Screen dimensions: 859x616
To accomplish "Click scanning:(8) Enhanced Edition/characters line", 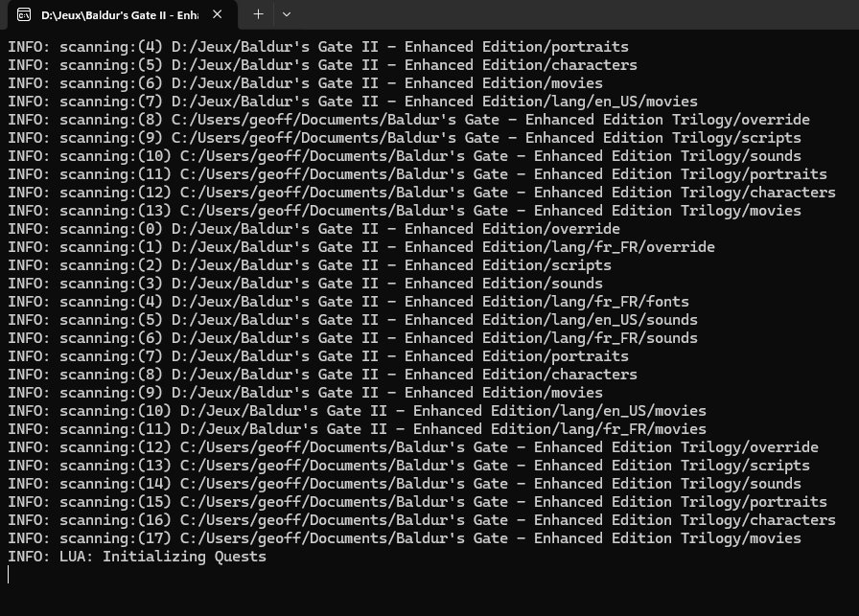I will 323,375.
